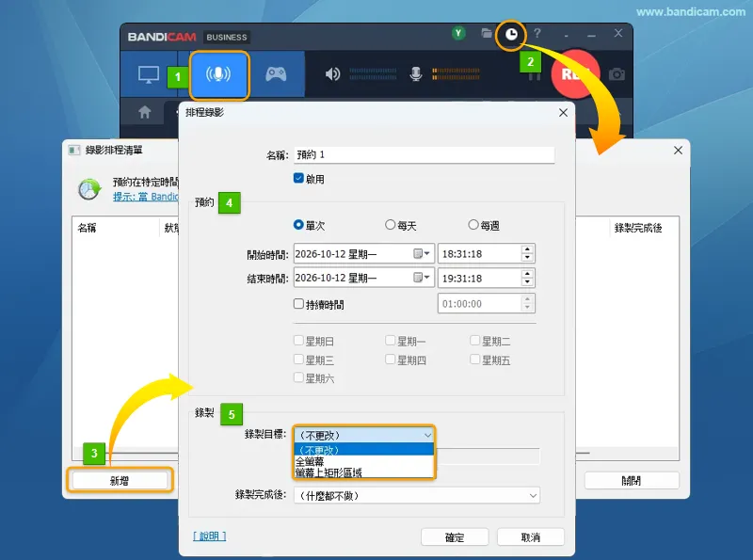The height and width of the screenshot is (560, 753).
Task: Choose 全螢幕 from the 錄製目標 list
Action: (x=363, y=461)
